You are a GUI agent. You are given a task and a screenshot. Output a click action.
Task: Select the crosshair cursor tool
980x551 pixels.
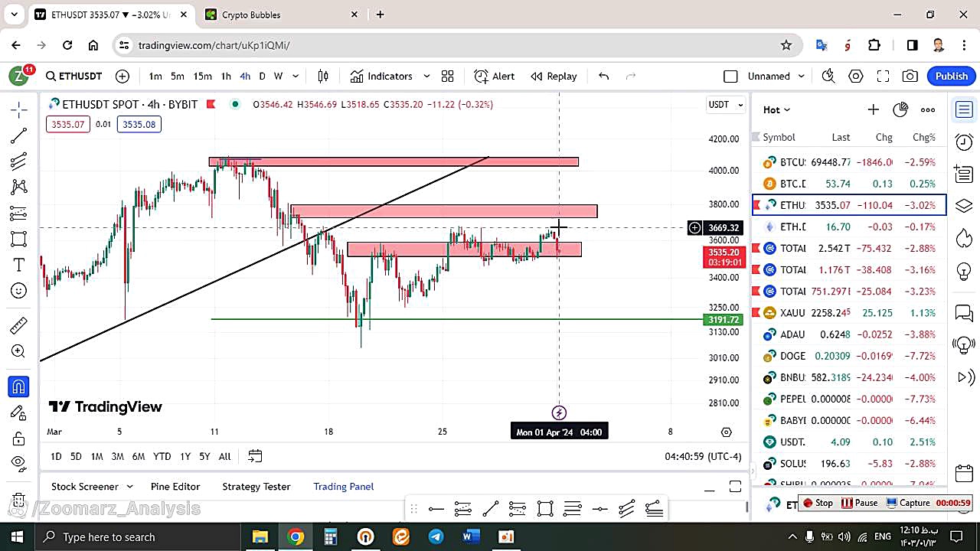pos(19,109)
